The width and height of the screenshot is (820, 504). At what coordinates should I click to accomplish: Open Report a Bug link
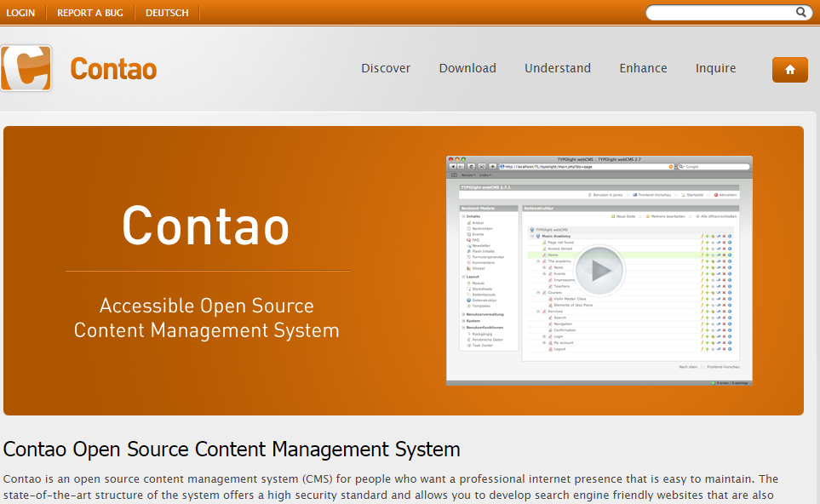click(x=90, y=13)
